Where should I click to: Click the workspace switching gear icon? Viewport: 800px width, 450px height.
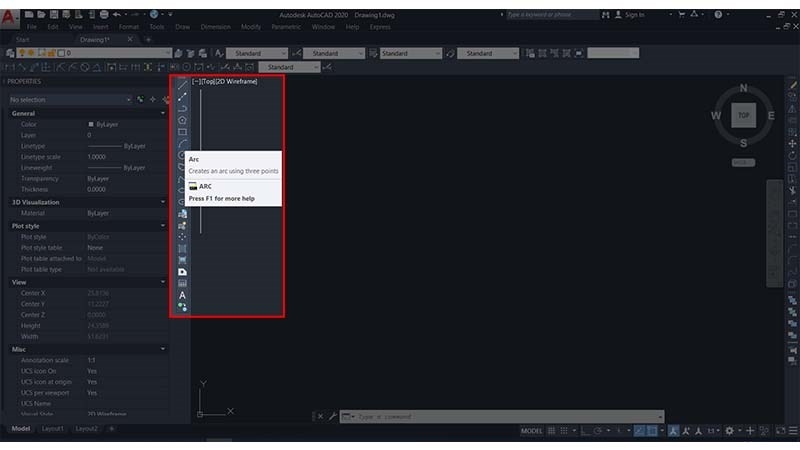[x=730, y=431]
